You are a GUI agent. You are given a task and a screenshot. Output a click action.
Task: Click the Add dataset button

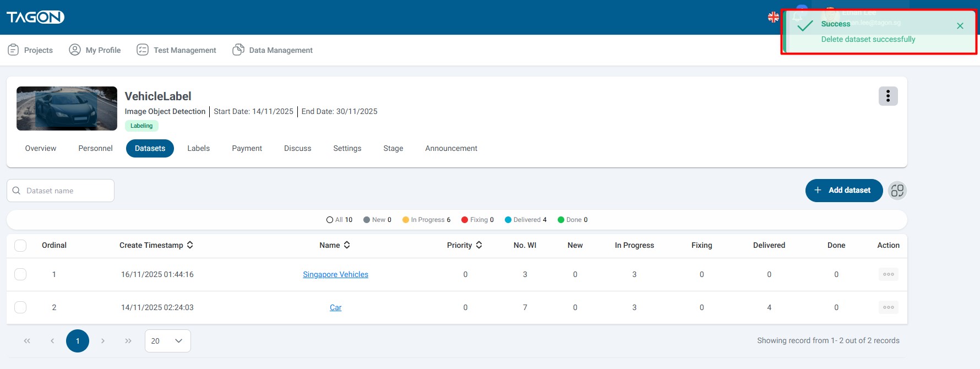pyautogui.click(x=843, y=191)
